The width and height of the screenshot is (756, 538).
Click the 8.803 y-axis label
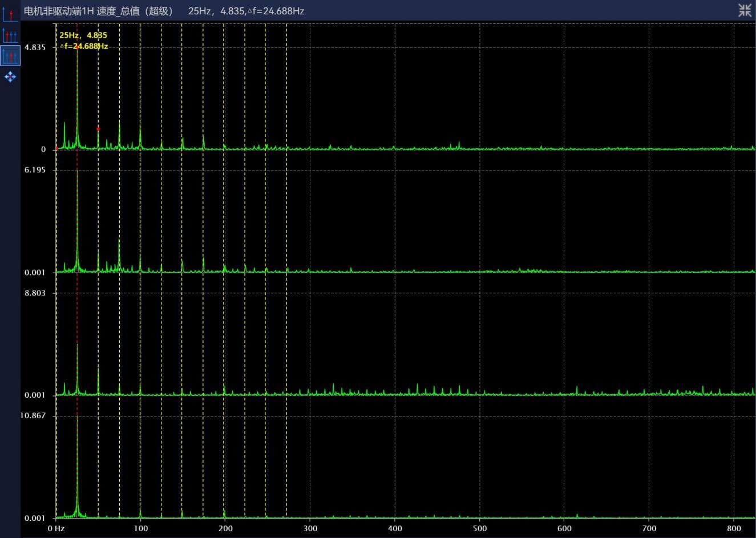point(35,293)
